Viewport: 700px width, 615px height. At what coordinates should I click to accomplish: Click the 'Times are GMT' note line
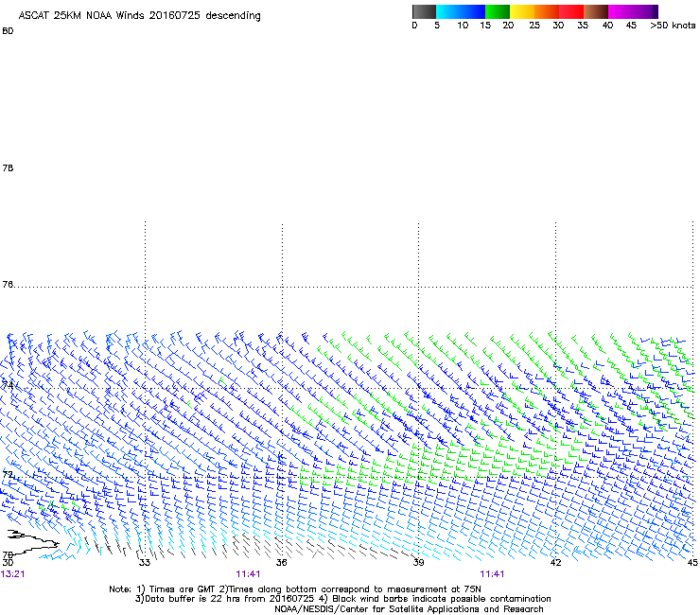click(295, 589)
